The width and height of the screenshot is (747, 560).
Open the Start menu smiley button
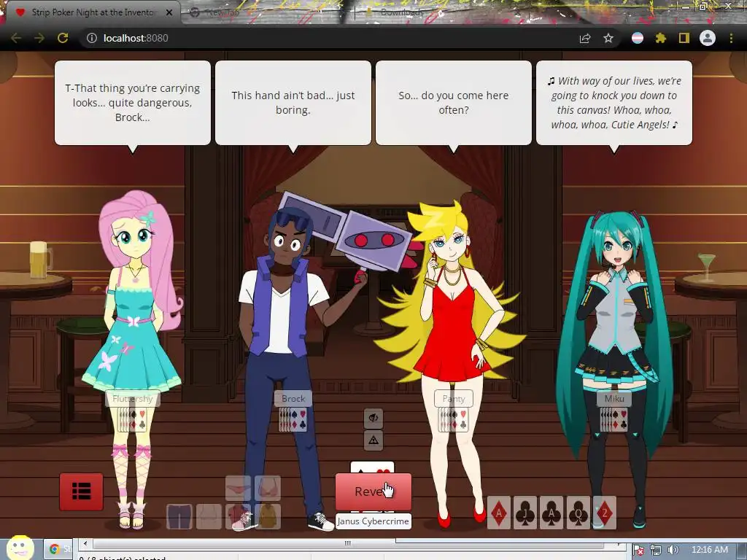point(20,548)
